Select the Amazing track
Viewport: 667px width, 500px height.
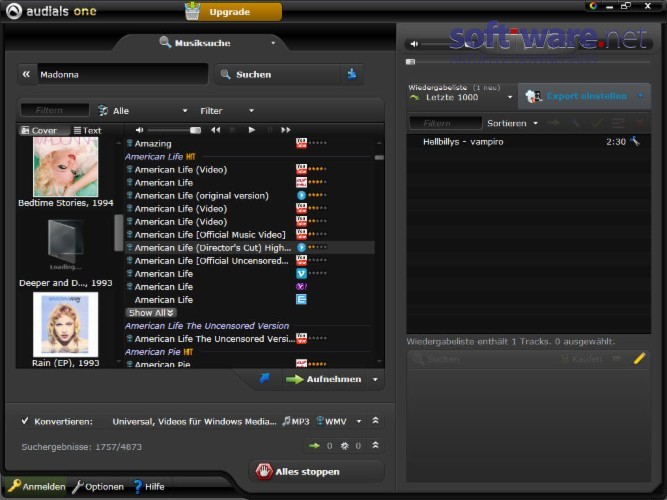[153, 144]
